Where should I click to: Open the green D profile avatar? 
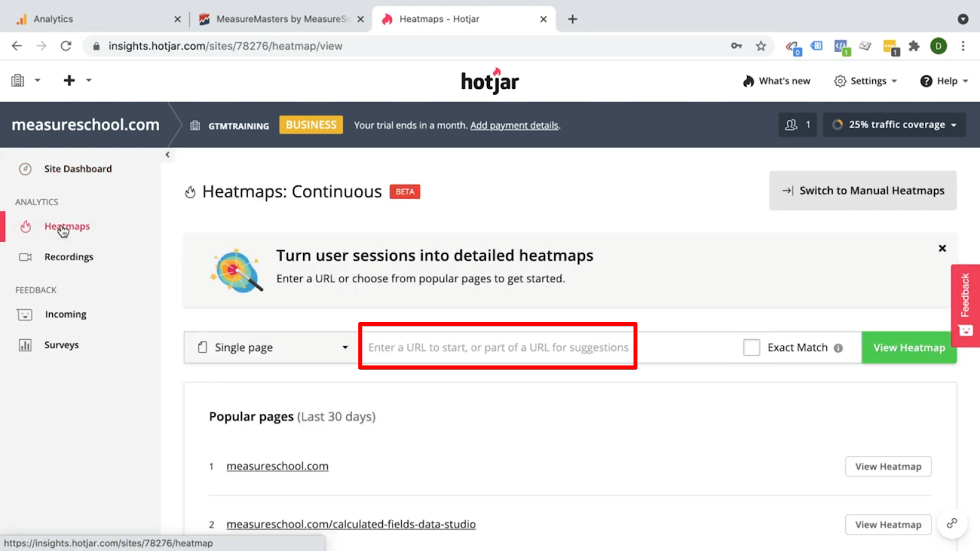tap(938, 46)
